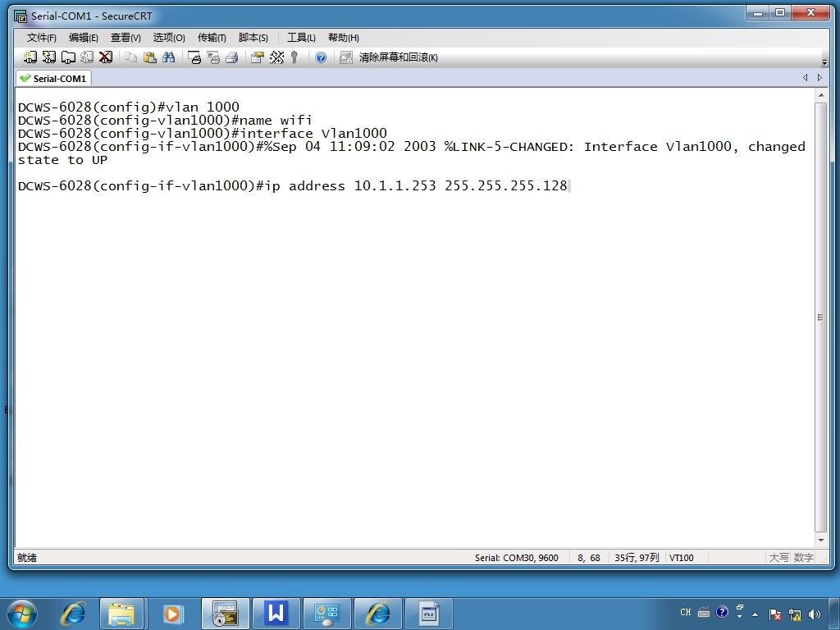Image resolution: width=840 pixels, height=630 pixels.
Task: Click the tab scroll right arrow
Action: click(x=819, y=78)
